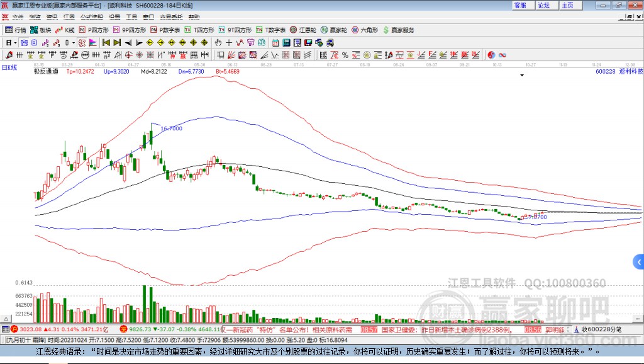Toggle the 极 indicator channel icon

(82, 43)
